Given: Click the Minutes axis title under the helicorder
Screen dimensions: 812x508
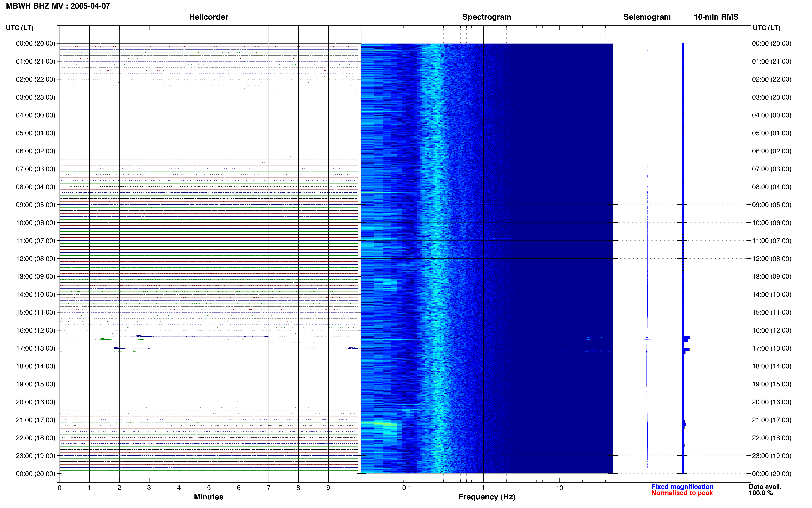Looking at the screenshot, I should (x=209, y=497).
